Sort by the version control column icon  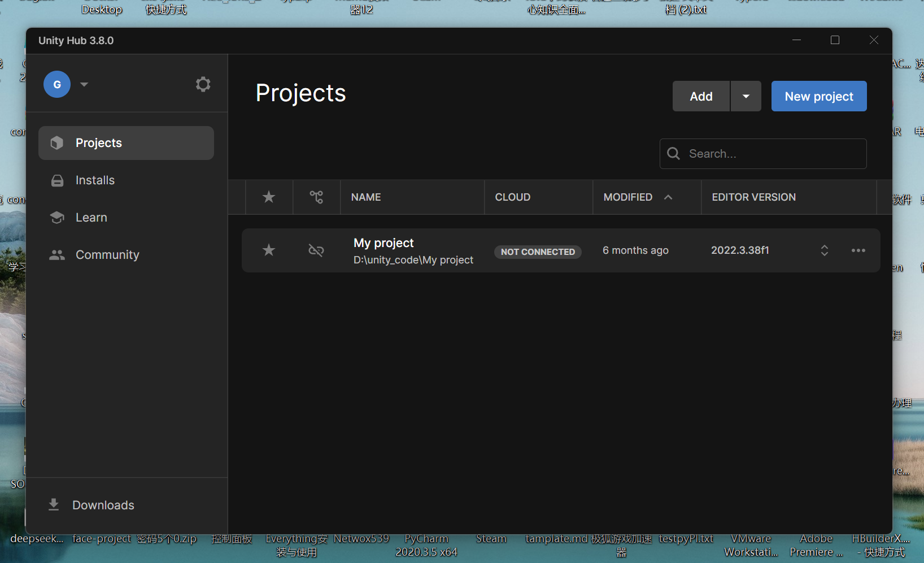tap(316, 197)
